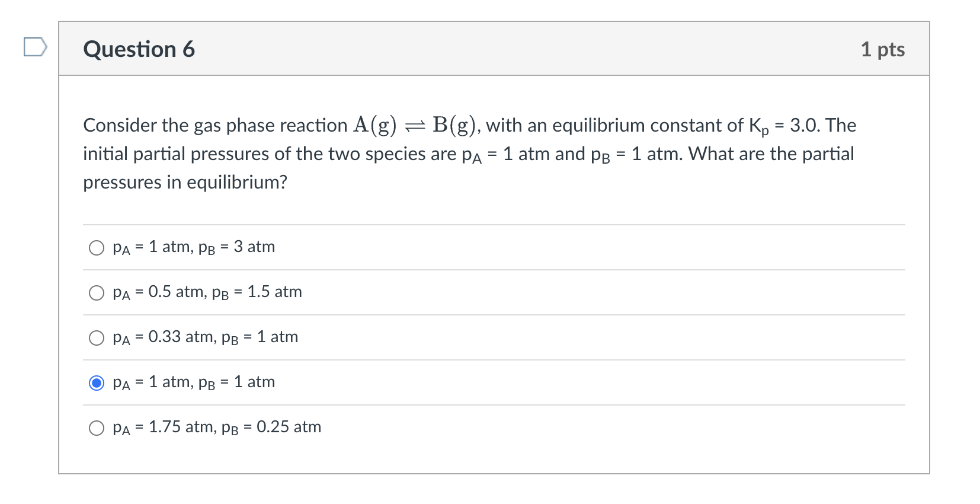The width and height of the screenshot is (980, 504).
Task: Click the 'pressures in equilibrium?' text line
Action: point(185,182)
